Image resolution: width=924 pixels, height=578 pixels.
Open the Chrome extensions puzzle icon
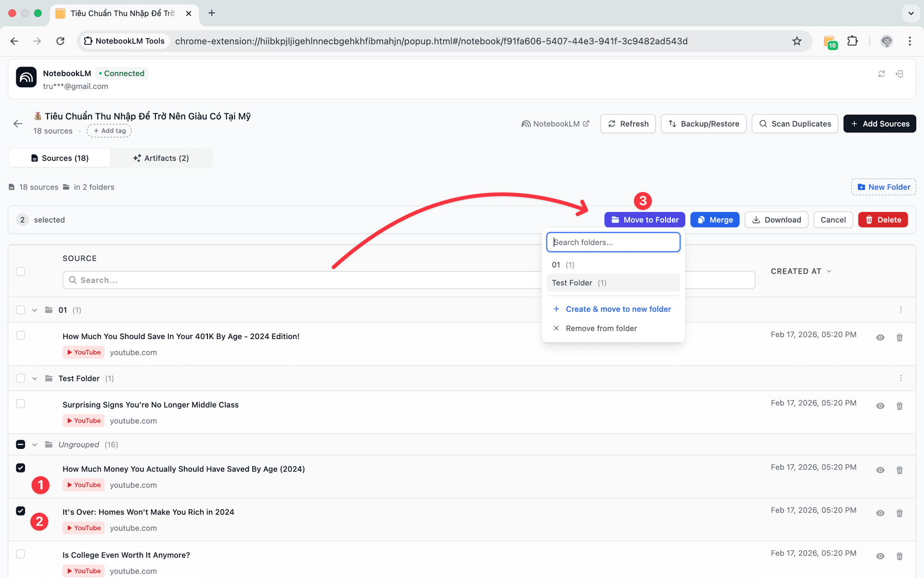852,41
